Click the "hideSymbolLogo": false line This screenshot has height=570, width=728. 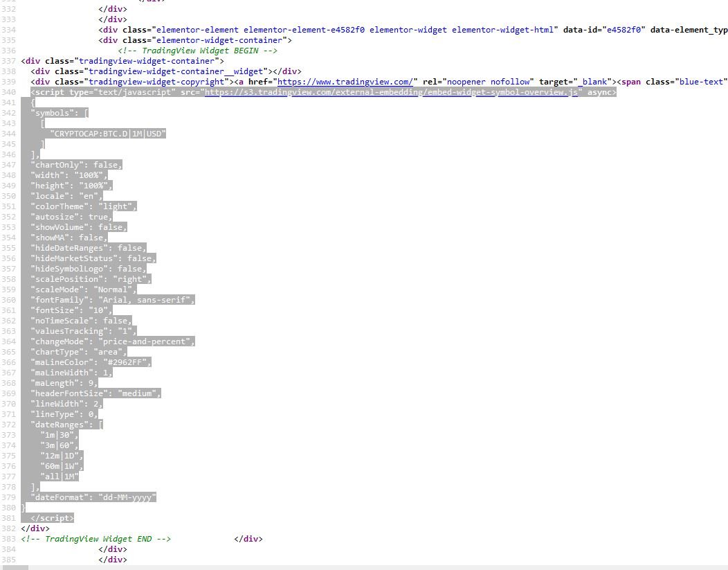tap(88, 269)
